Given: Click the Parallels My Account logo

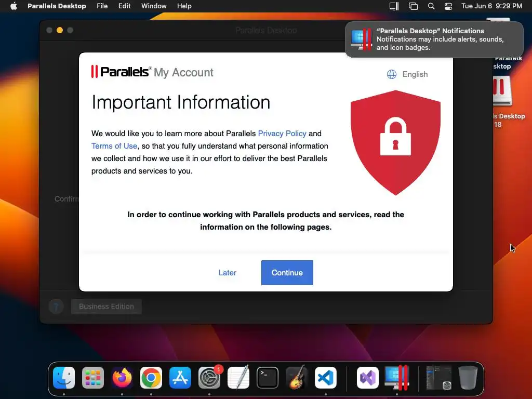Looking at the screenshot, I should (x=152, y=72).
